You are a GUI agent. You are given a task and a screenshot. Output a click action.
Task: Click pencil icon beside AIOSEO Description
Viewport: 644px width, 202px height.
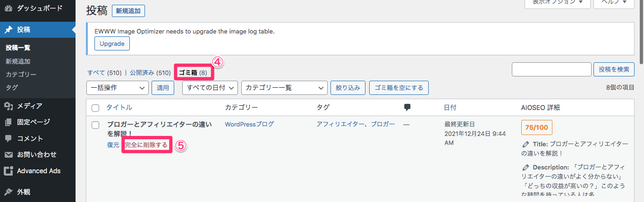click(x=525, y=167)
